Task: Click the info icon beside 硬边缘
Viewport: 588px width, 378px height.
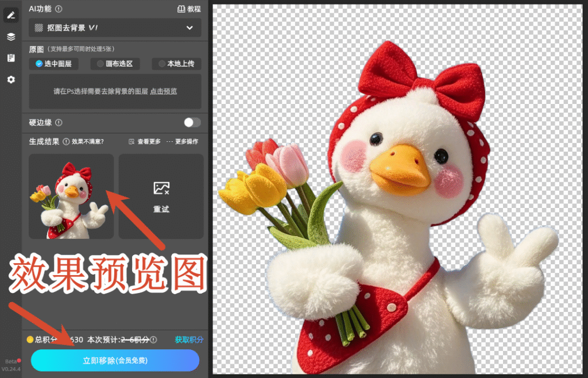Action: coord(59,122)
